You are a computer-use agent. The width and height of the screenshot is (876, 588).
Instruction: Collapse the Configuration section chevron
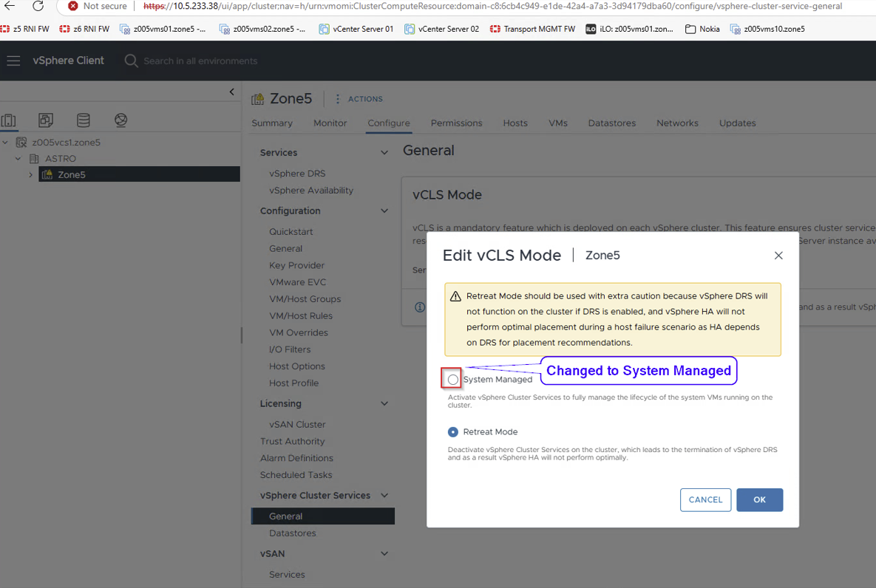click(384, 211)
